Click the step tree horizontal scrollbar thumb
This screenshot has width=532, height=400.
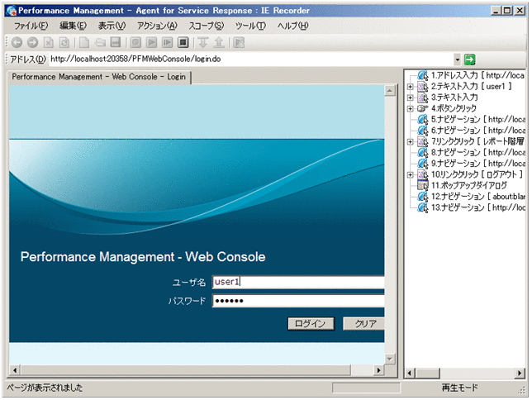[x=428, y=374]
